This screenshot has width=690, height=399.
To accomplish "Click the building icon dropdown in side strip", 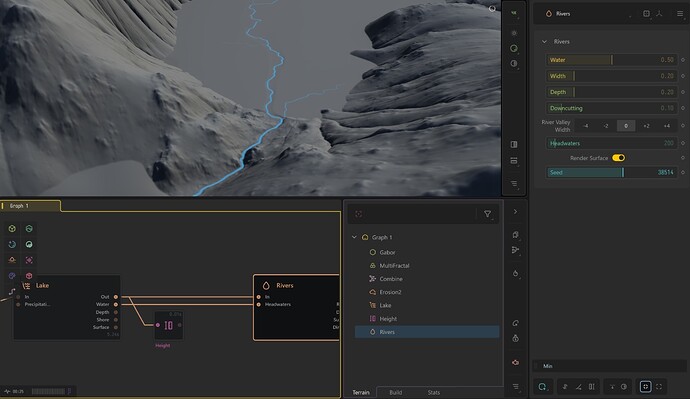I will 515,234.
